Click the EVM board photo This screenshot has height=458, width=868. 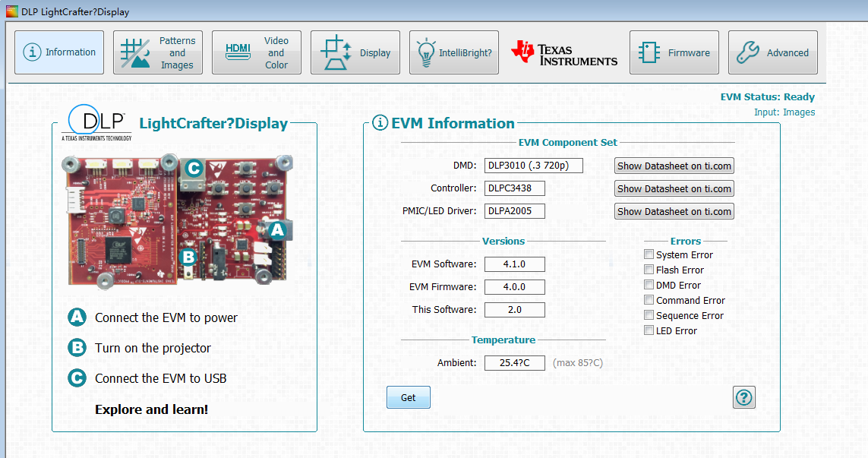click(x=177, y=222)
